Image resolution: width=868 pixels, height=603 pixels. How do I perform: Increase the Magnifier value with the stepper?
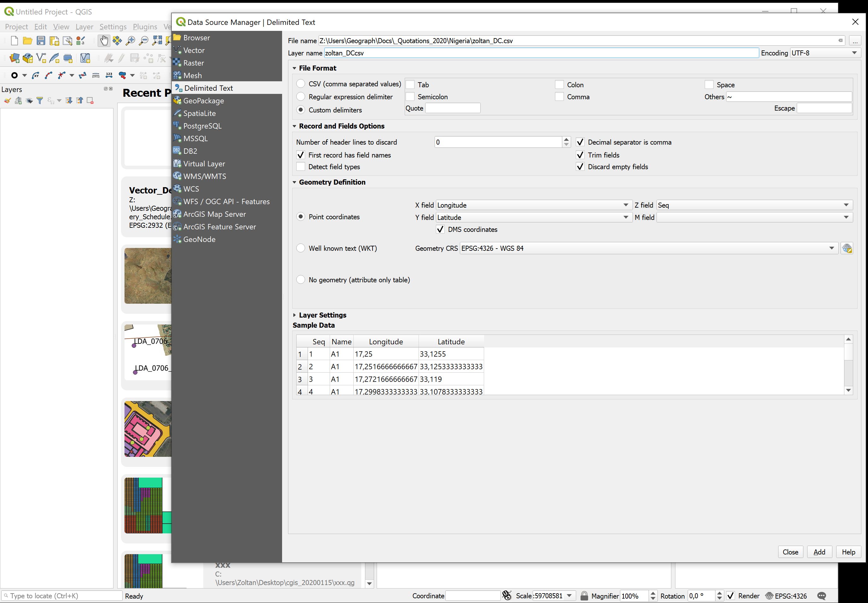(x=653, y=593)
